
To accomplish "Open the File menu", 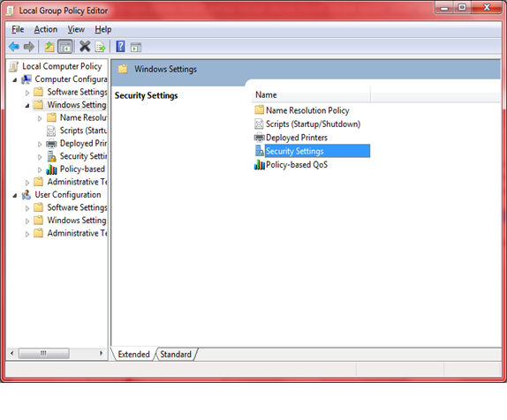I will coord(18,29).
